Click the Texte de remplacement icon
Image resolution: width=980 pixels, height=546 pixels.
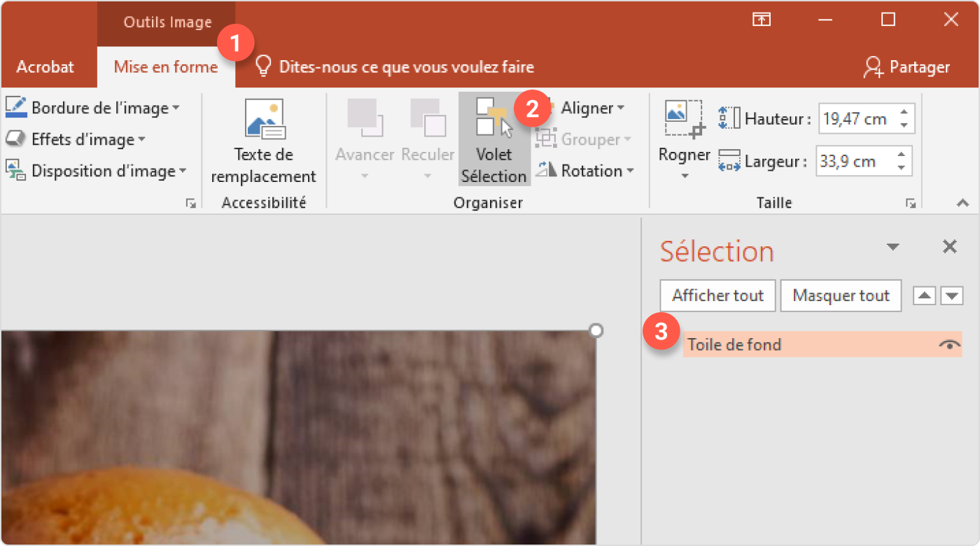click(x=264, y=119)
